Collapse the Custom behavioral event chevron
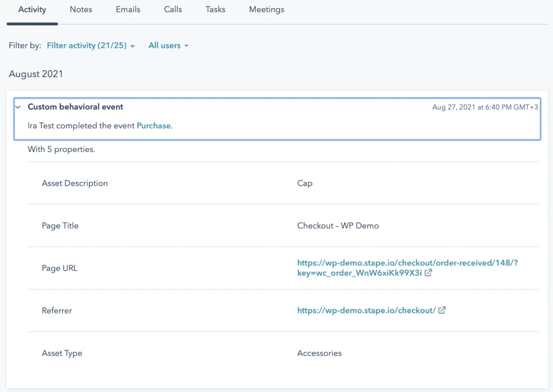553x392 pixels. click(18, 107)
